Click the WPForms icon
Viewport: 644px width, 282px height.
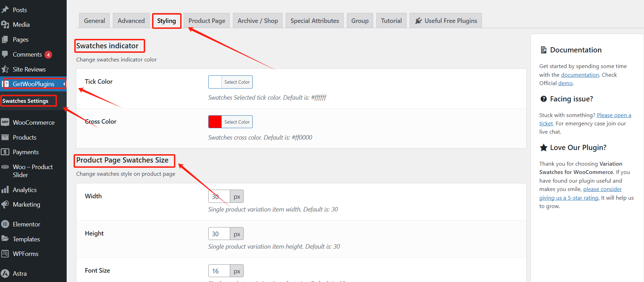click(x=5, y=254)
